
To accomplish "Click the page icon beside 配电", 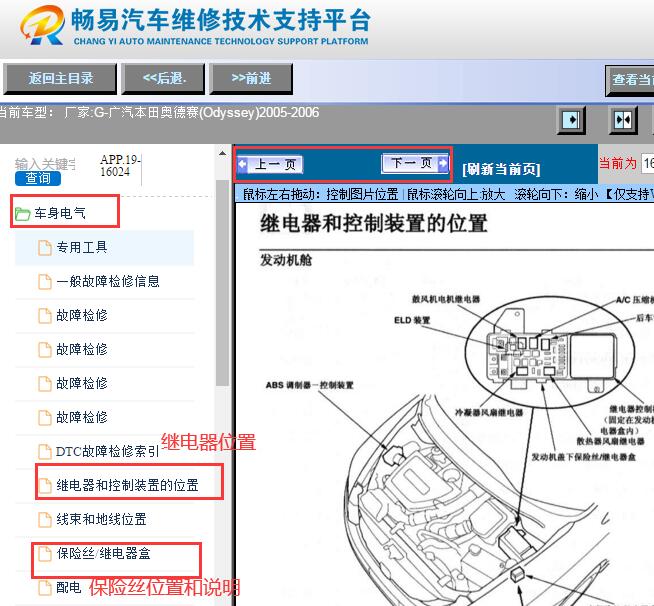I will pyautogui.click(x=45, y=588).
